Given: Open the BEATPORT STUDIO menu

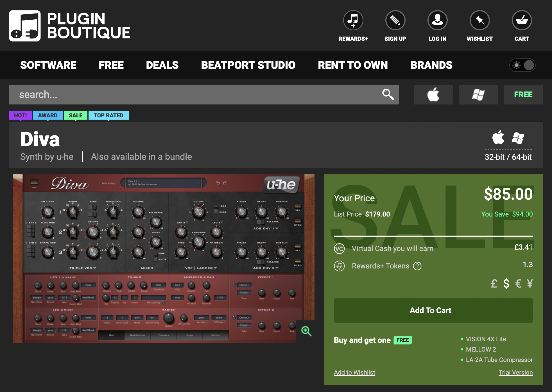Looking at the screenshot, I should point(248,65).
